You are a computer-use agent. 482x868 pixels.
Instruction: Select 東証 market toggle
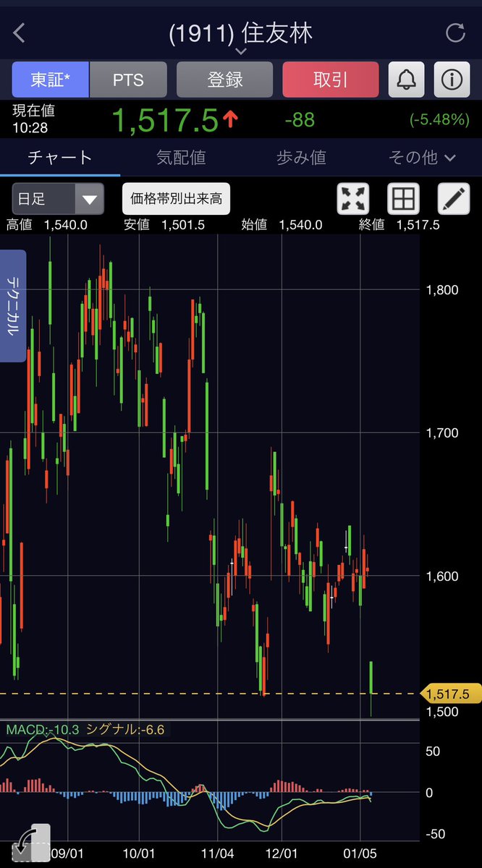(51, 80)
